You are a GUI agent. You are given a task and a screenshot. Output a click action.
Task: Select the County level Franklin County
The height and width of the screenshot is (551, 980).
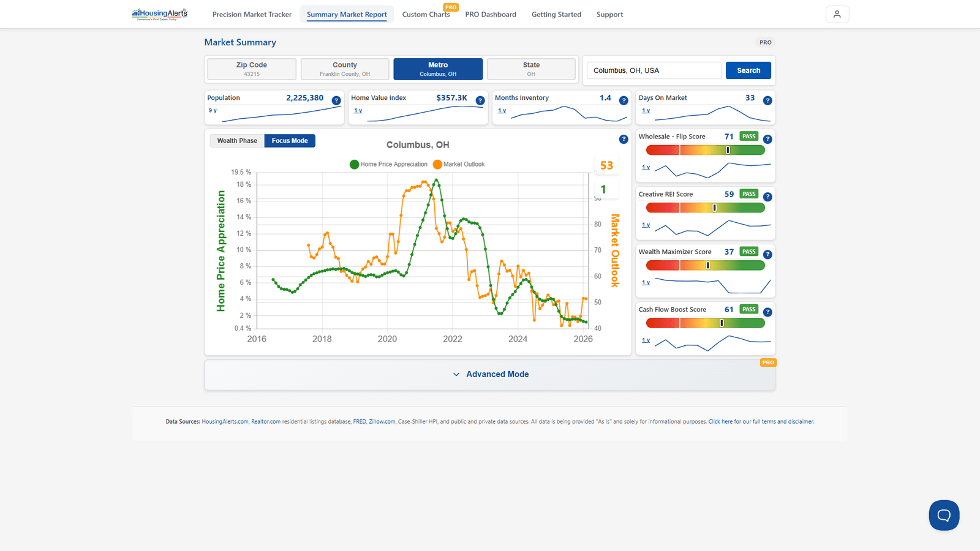pos(345,69)
